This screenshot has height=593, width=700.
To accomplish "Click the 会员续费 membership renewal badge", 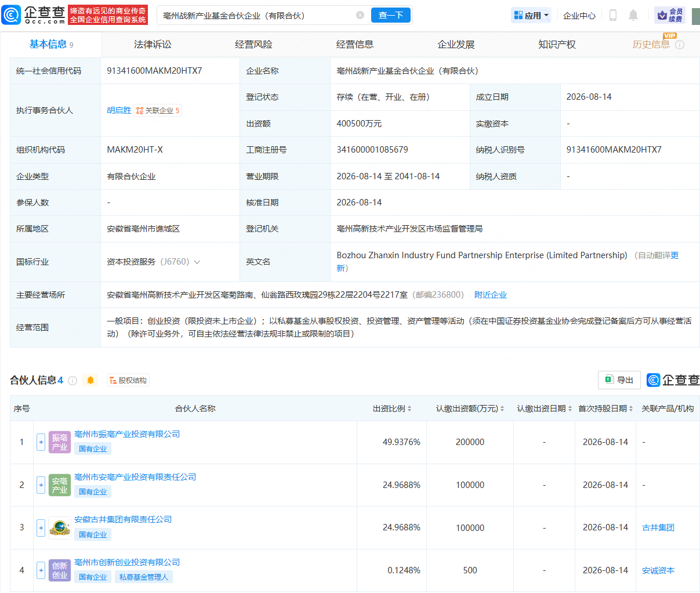I will click(x=670, y=15).
